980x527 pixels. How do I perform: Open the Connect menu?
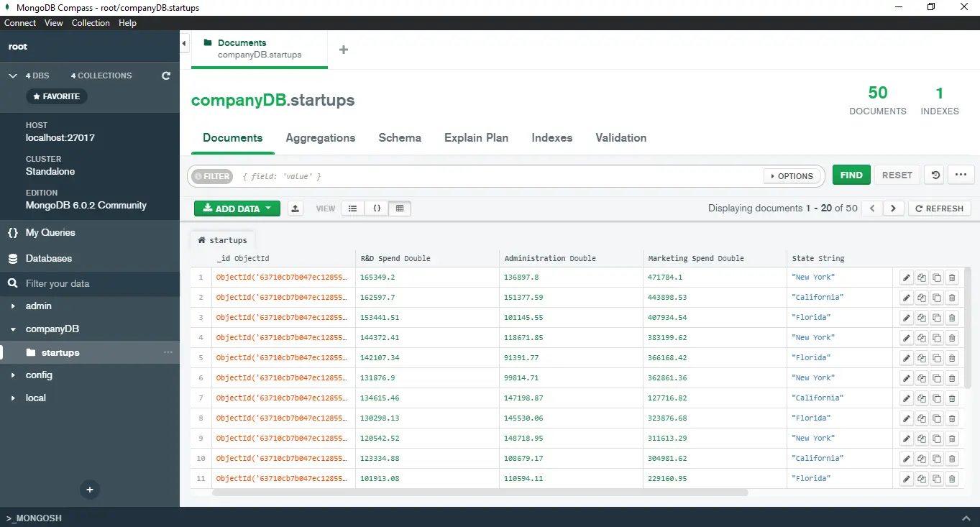(20, 23)
